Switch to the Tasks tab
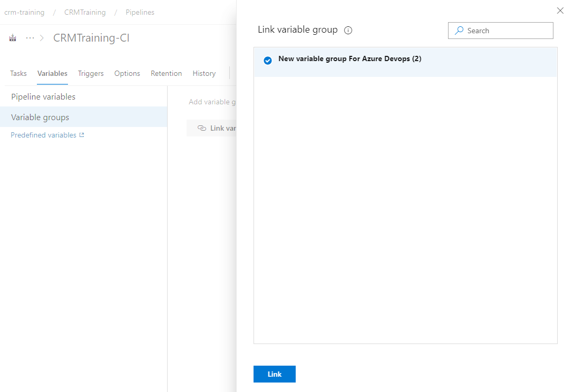This screenshot has width=574, height=392. click(18, 74)
